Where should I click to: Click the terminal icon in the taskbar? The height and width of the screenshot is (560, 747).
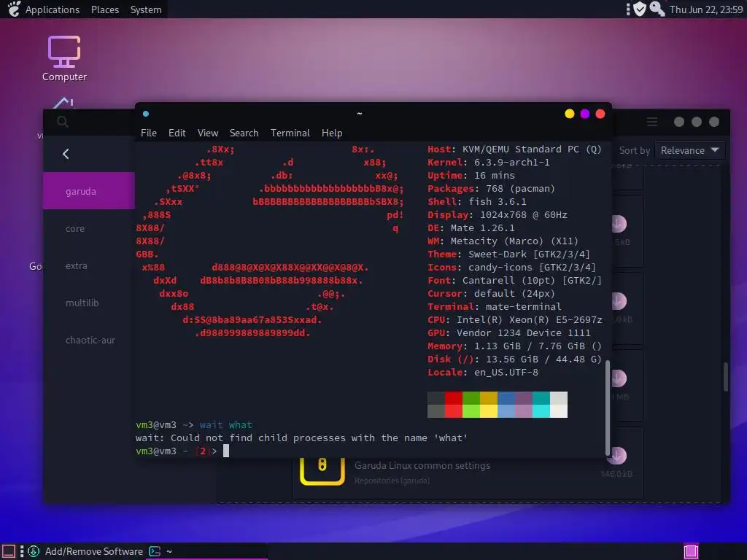click(155, 551)
